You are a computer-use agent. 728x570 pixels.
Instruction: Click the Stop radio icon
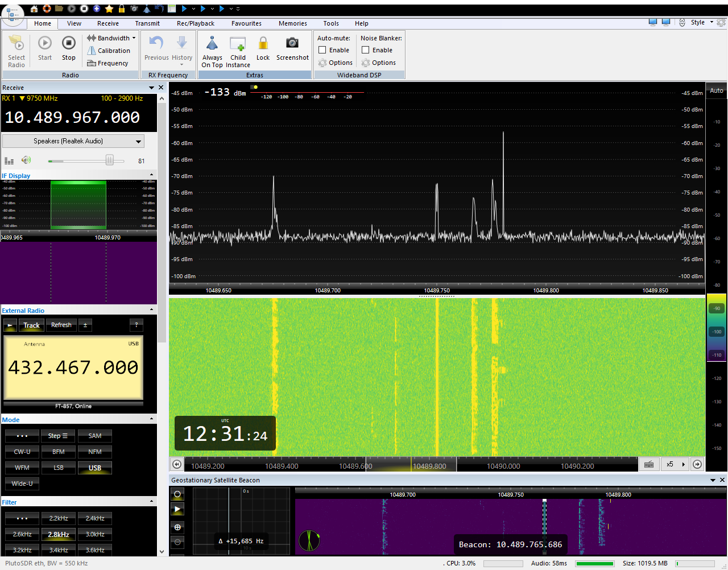[69, 44]
